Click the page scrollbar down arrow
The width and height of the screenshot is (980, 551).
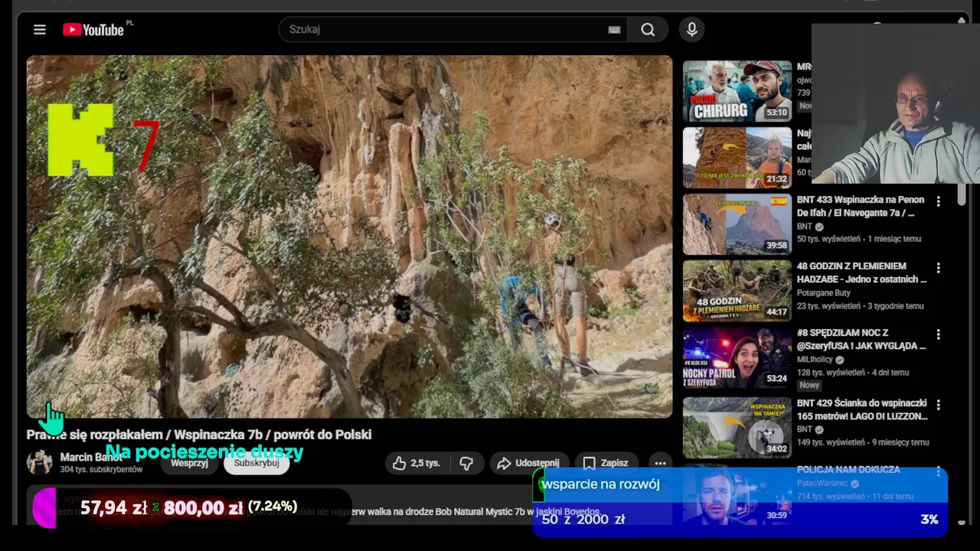click(x=962, y=523)
